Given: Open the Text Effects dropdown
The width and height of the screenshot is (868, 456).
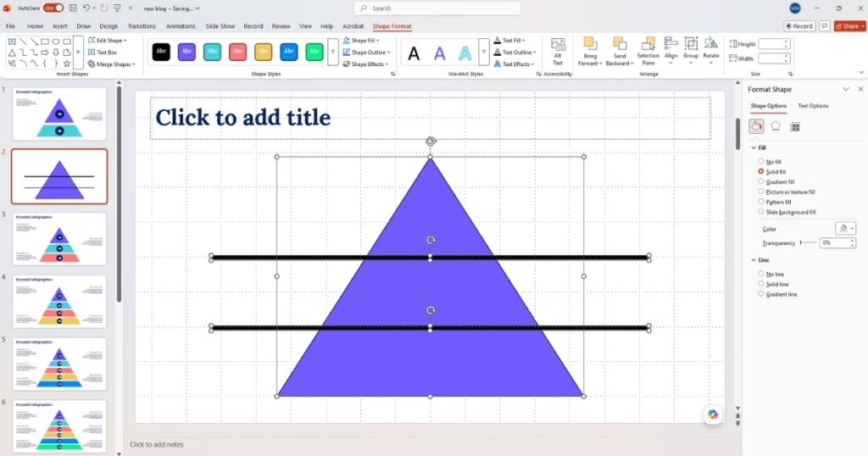Looking at the screenshot, I should tap(515, 64).
